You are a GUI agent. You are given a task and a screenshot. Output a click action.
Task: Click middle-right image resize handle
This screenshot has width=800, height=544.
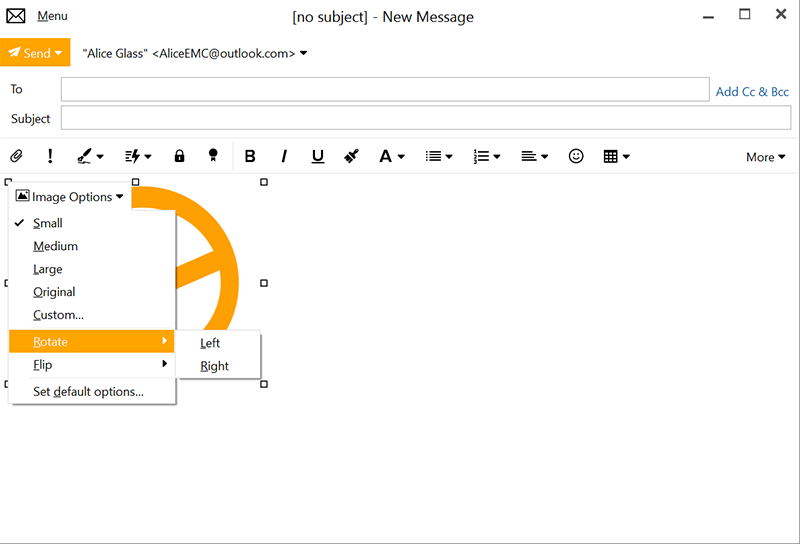coord(264,283)
